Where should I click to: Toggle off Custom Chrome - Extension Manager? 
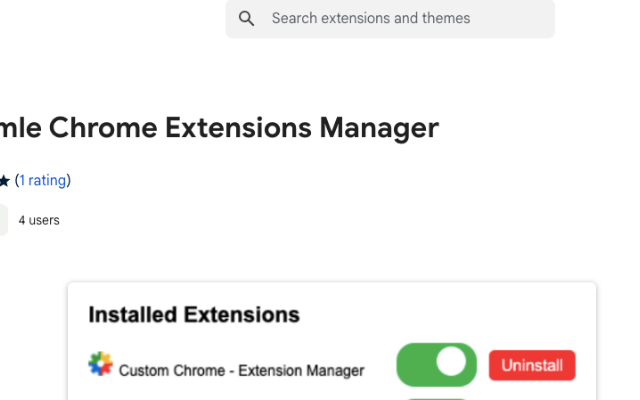point(436,364)
